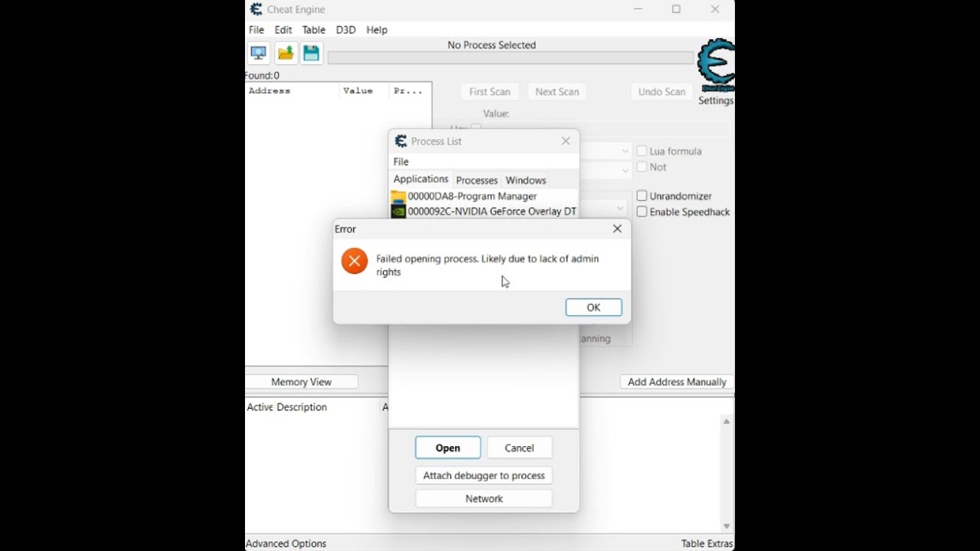Maximize the Cheat Engine window
The height and width of the screenshot is (551, 980).
click(676, 9)
